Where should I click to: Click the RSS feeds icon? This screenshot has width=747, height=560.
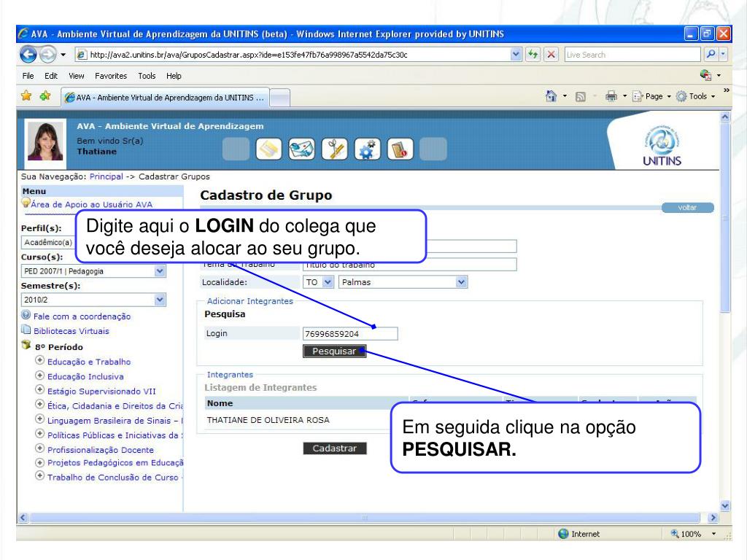[x=580, y=97]
